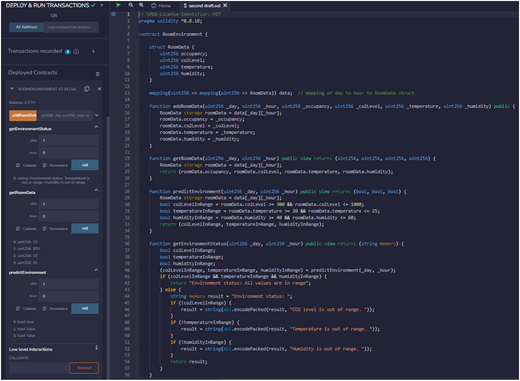Screen dimensions: 520x381
Task: Focus the _hour field under getEnvironmentStatus
Action: 69,152
